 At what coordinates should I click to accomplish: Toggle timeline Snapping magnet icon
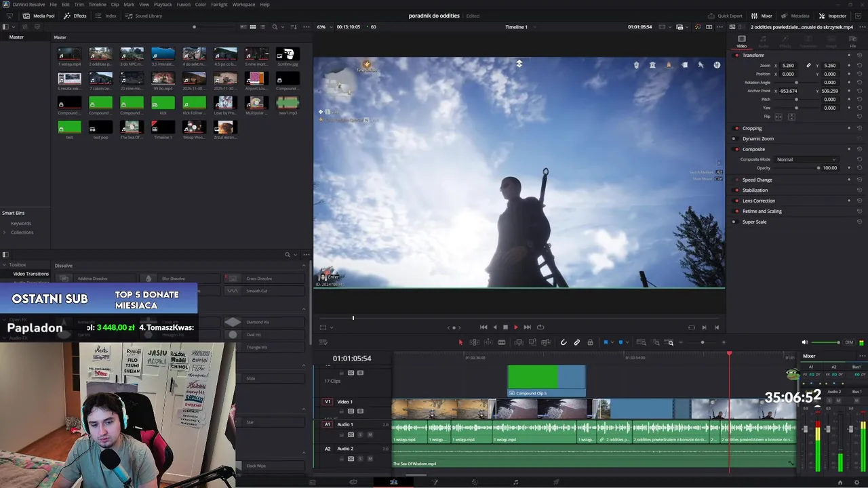click(564, 342)
